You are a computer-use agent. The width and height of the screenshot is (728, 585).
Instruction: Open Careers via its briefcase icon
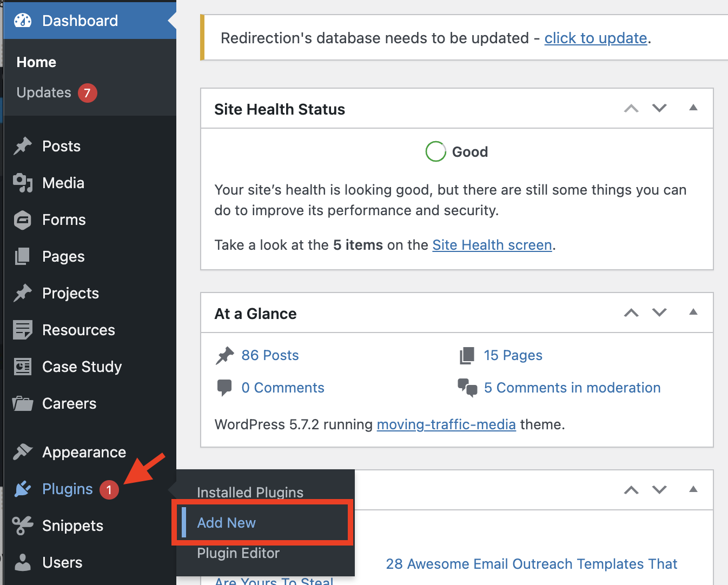pyautogui.click(x=22, y=403)
